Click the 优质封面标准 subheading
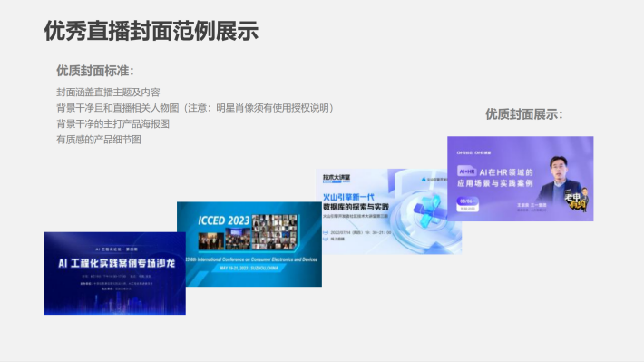The image size is (644, 362). pyautogui.click(x=95, y=71)
